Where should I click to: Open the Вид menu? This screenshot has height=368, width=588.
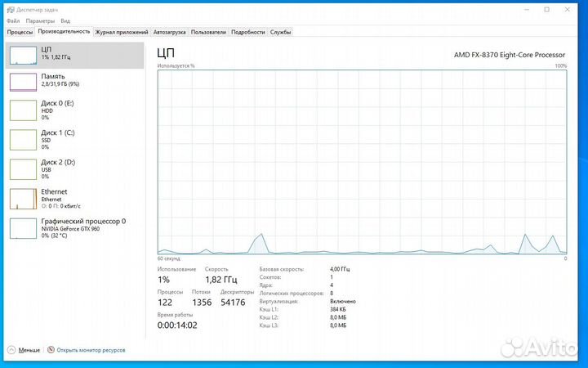(x=65, y=20)
